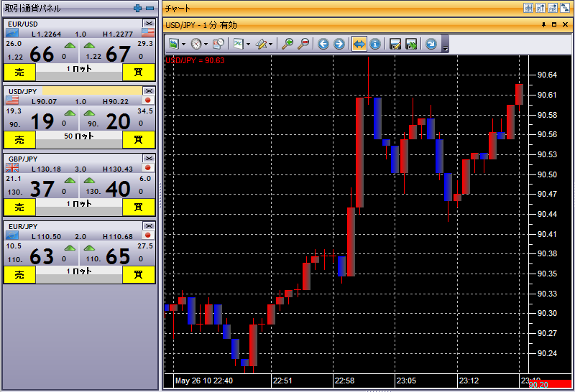Click the refresh chart icon
The height and width of the screenshot is (392, 575).
pos(431,44)
